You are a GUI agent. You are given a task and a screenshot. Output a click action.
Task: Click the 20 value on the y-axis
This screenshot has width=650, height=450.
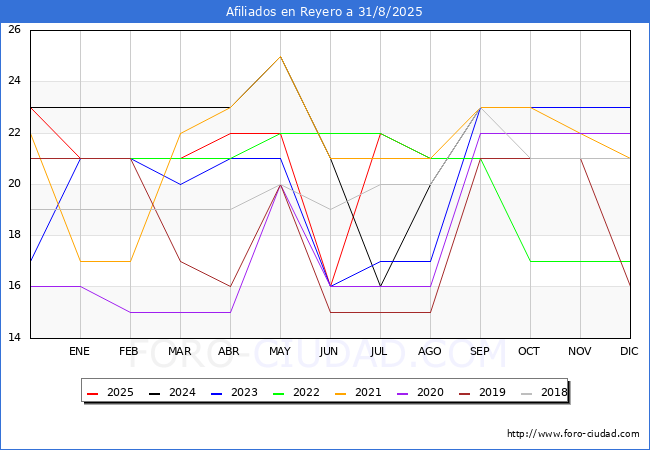pyautogui.click(x=14, y=184)
